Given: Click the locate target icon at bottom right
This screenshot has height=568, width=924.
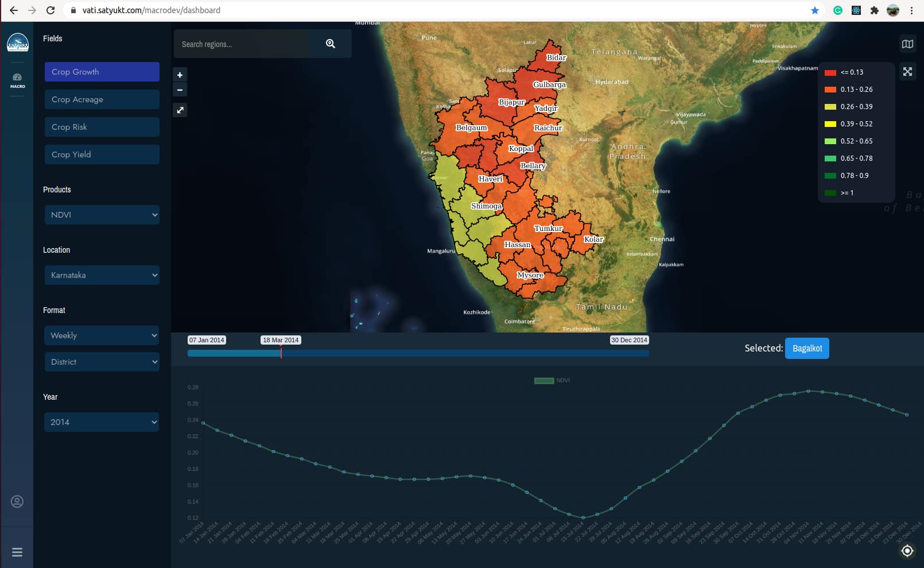Looking at the screenshot, I should pyautogui.click(x=907, y=551).
